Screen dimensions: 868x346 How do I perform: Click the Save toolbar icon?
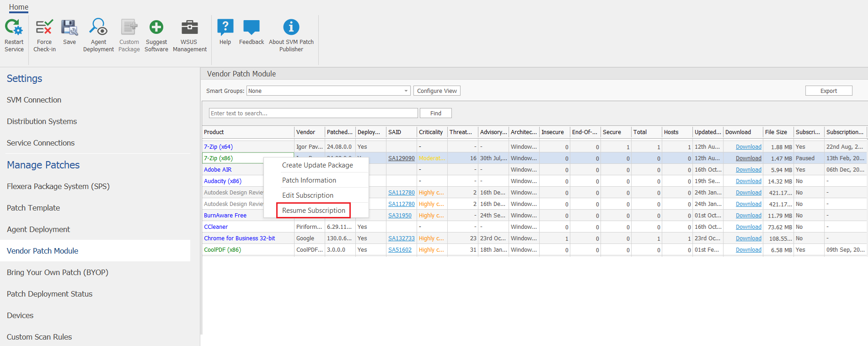(x=70, y=28)
